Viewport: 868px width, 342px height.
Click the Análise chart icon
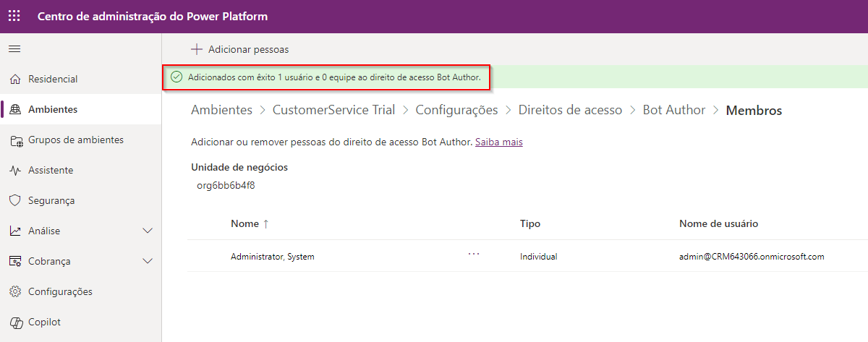click(15, 231)
